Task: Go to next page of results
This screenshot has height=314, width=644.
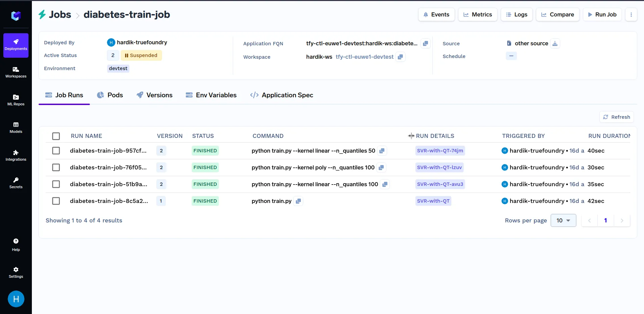Action: 622,220
